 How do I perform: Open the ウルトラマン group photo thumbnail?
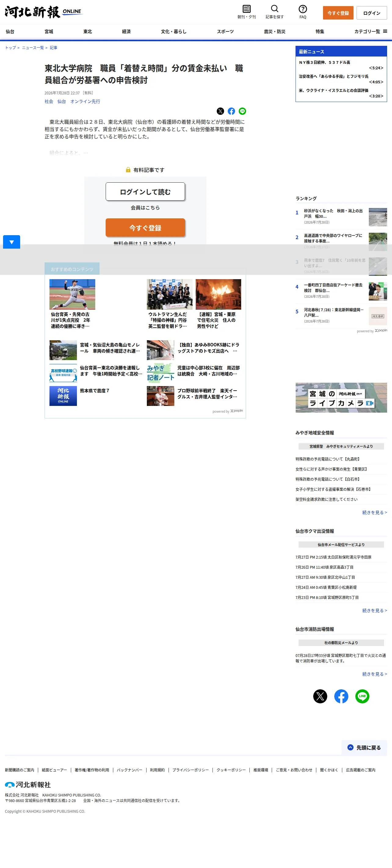pyautogui.click(x=170, y=294)
